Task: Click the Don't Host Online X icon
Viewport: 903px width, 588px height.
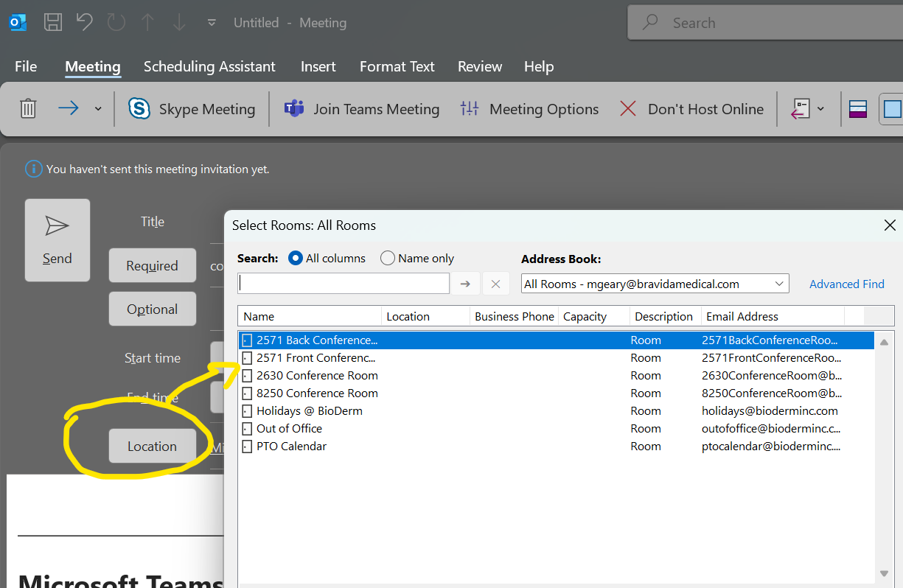Action: (x=627, y=109)
